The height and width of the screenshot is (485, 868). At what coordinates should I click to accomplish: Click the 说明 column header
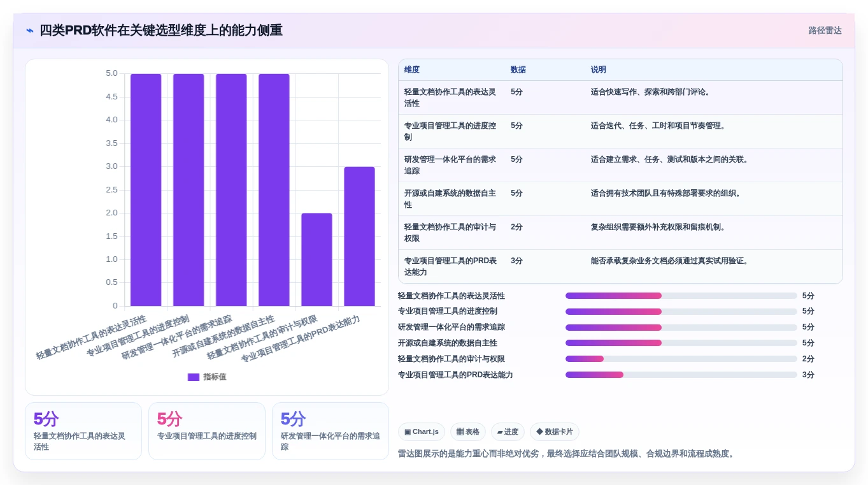point(599,69)
